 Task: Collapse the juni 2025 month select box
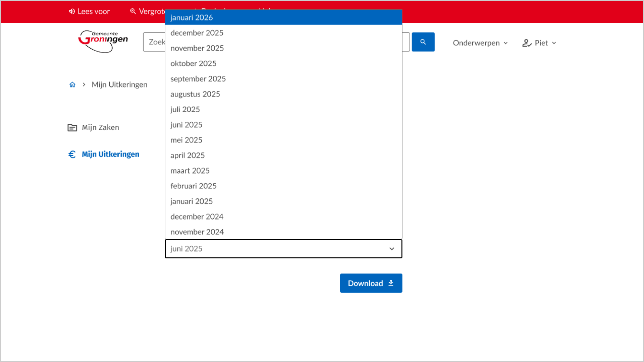283,249
